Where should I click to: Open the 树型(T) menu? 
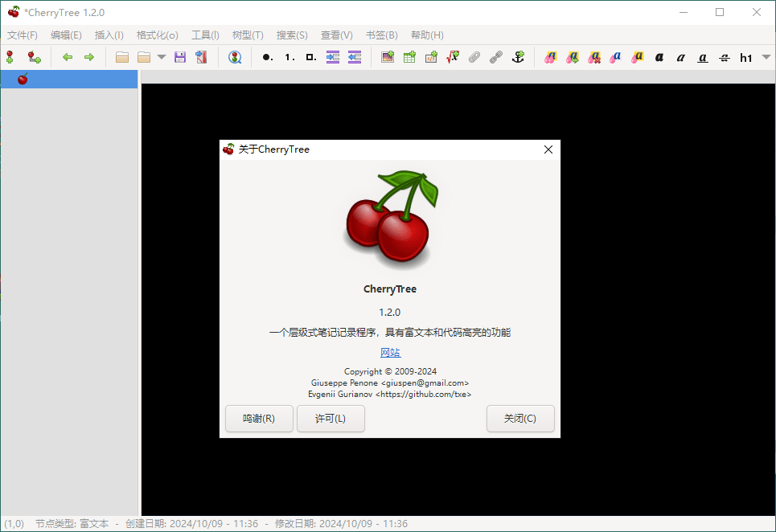(247, 35)
